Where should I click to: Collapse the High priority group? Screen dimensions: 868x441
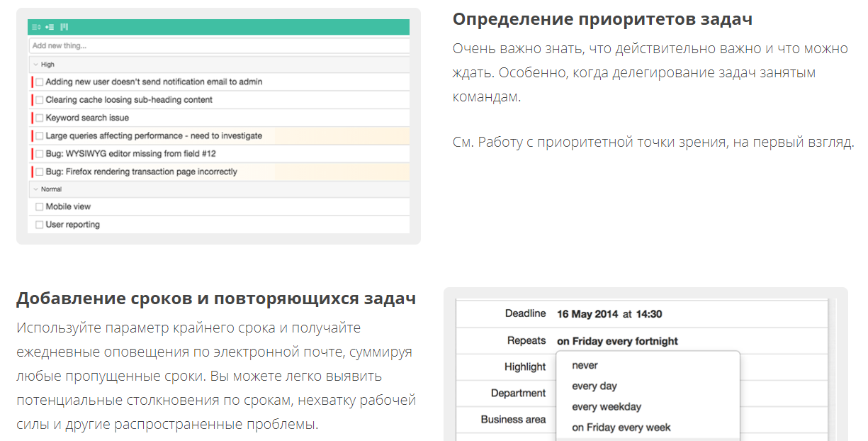click(x=34, y=64)
